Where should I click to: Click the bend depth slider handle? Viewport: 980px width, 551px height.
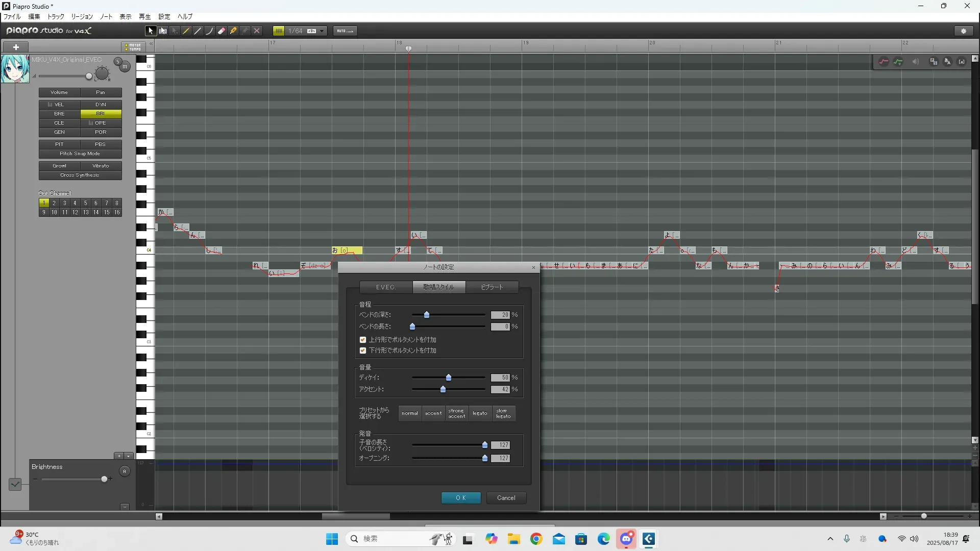click(x=427, y=315)
